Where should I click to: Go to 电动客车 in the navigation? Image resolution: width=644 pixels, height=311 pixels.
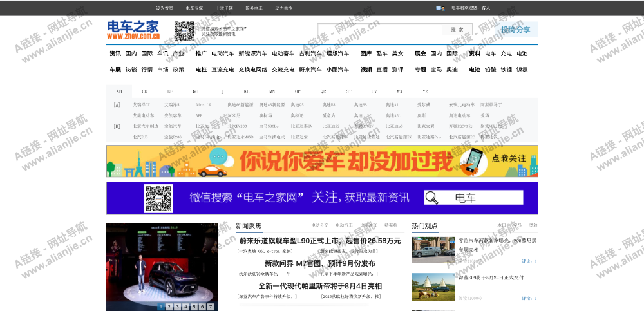[283, 53]
